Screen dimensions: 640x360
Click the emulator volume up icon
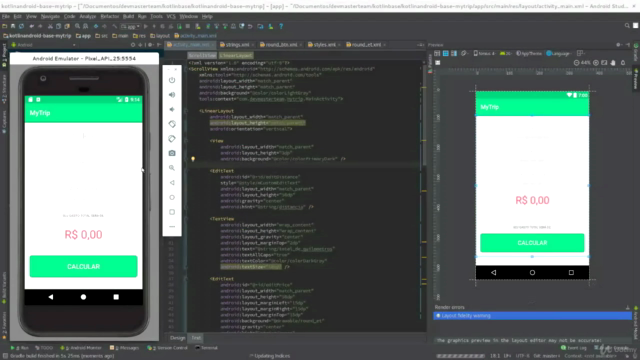[172, 95]
